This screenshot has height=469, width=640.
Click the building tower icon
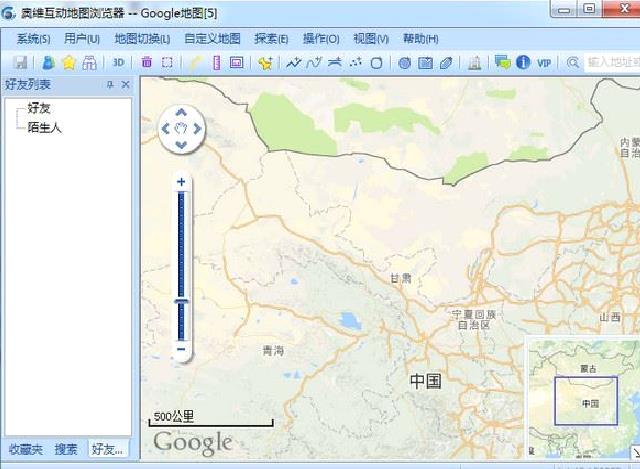(x=474, y=62)
